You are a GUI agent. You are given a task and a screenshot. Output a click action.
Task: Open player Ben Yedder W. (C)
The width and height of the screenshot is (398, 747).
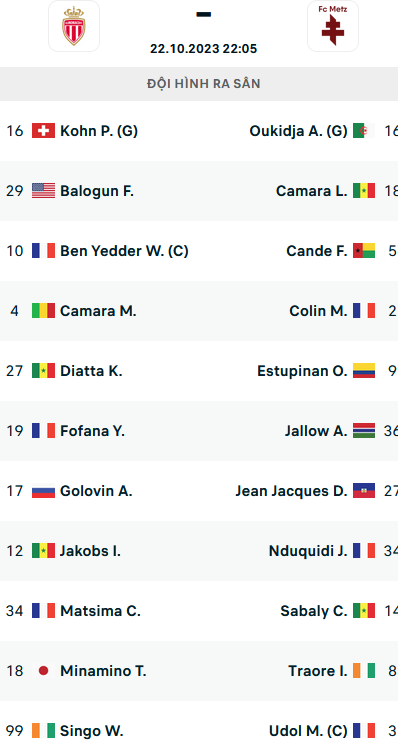click(x=124, y=251)
